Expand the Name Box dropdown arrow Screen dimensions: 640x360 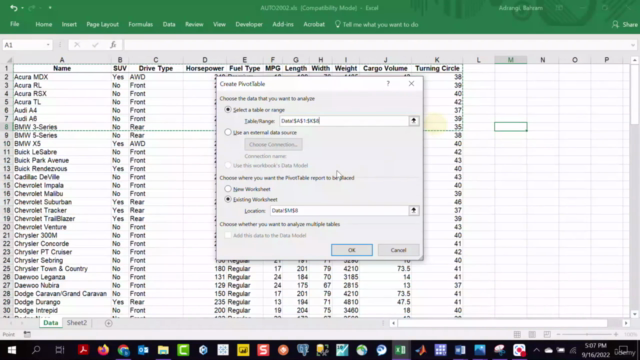click(48, 45)
